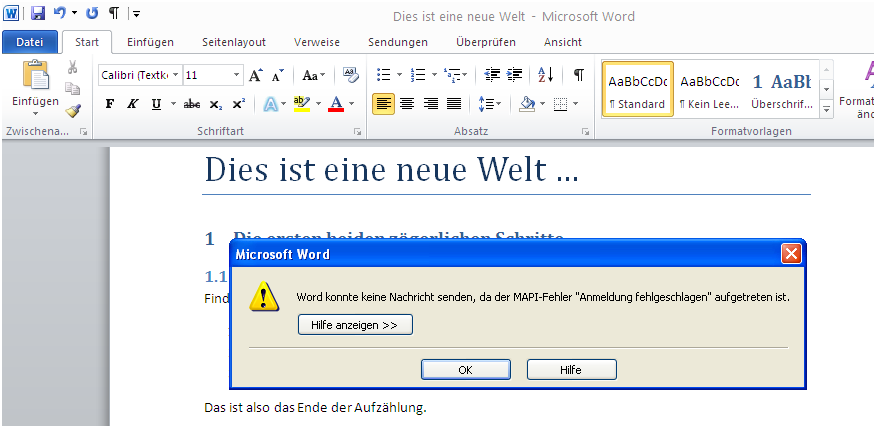Center the text
The width and height of the screenshot is (874, 426).
407,104
